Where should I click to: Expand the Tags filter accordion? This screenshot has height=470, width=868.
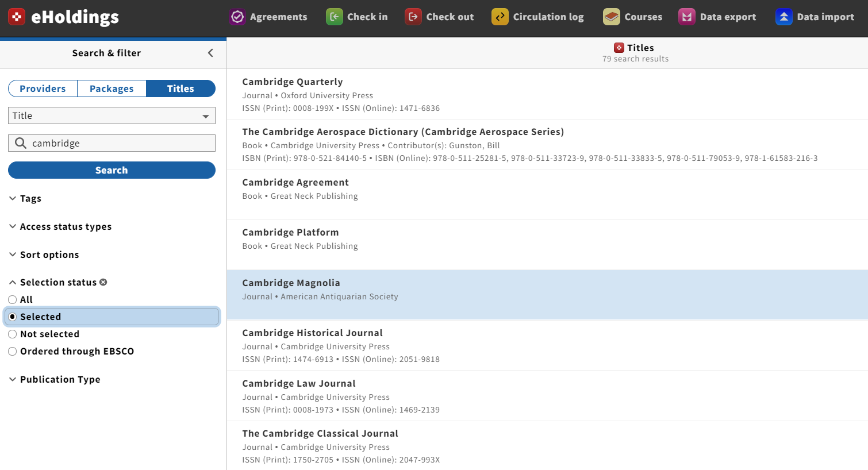point(25,198)
